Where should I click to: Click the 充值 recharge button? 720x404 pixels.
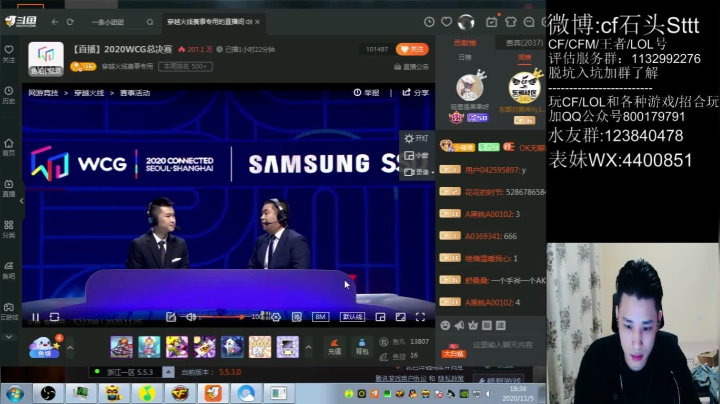[334, 347]
